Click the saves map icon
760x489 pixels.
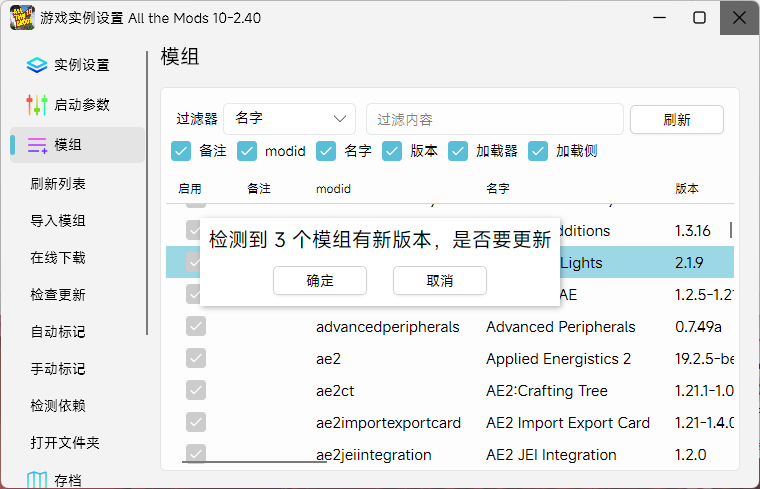(37, 481)
